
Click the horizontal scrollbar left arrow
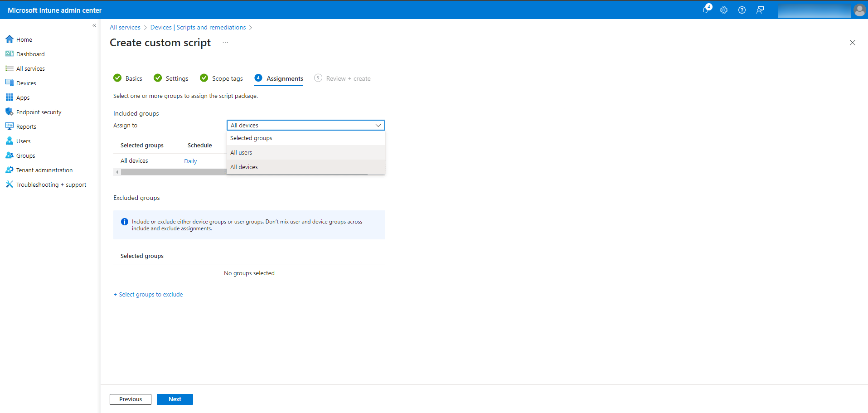(x=117, y=172)
